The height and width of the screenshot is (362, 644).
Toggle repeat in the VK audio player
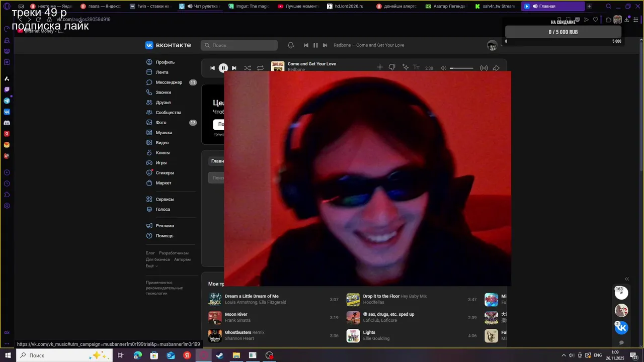tap(260, 68)
